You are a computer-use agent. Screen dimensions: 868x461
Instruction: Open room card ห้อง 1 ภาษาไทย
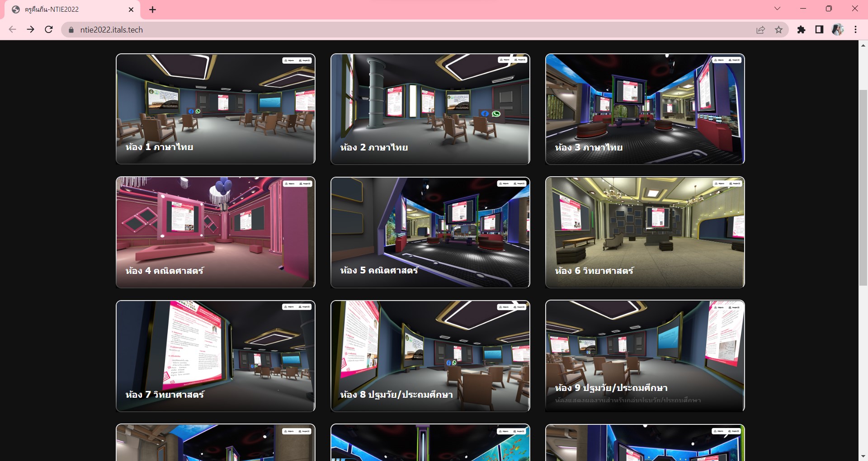point(216,109)
